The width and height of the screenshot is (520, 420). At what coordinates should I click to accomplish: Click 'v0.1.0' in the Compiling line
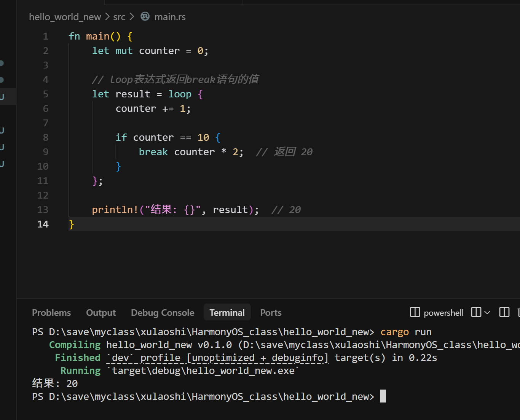click(215, 345)
